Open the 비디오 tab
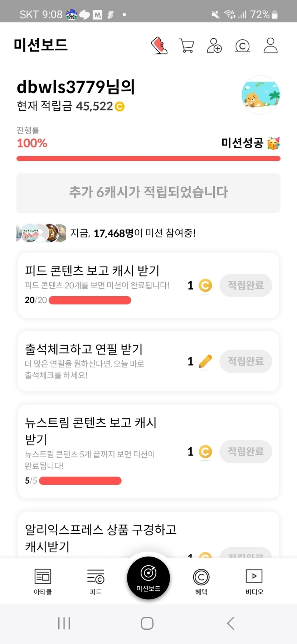 [254, 581]
